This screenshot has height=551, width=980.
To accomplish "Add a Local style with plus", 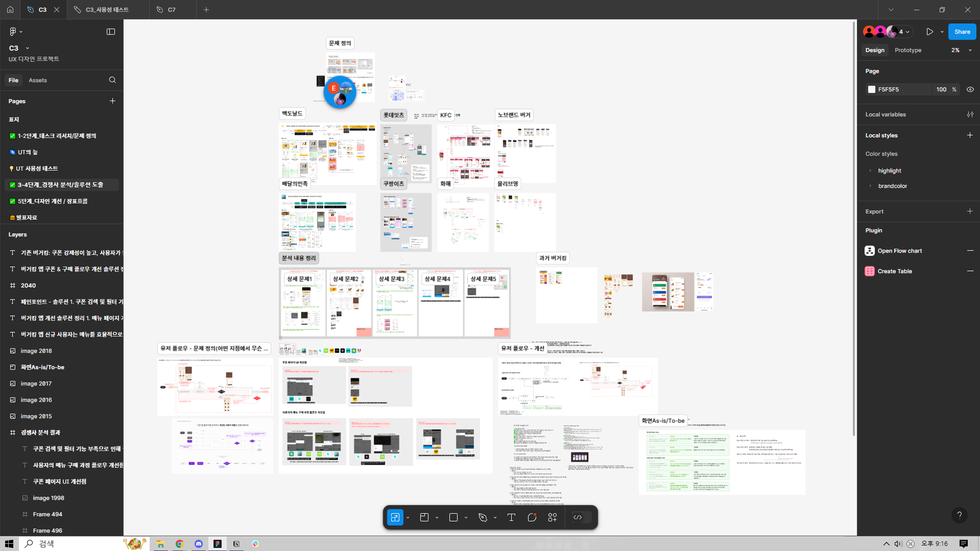I will pos(970,135).
